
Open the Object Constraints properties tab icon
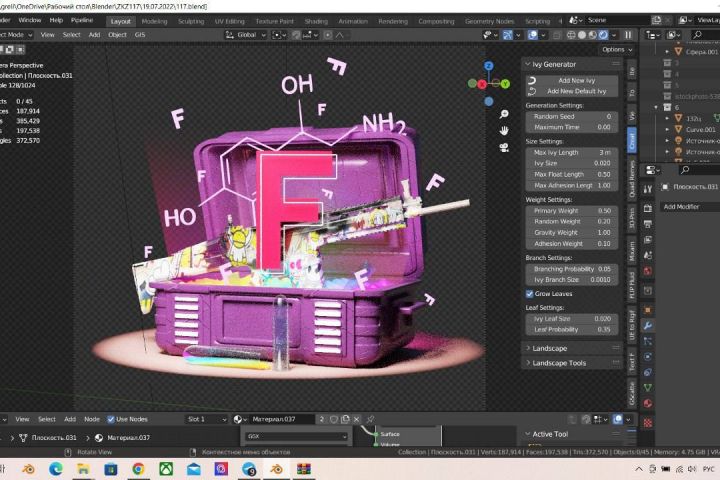point(647,373)
